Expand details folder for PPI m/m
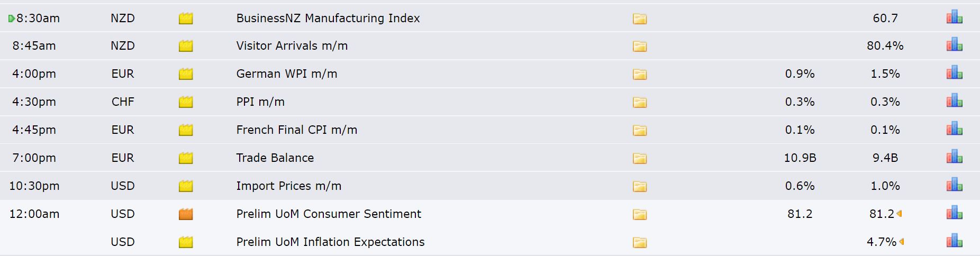This screenshot has width=980, height=256. click(x=640, y=103)
